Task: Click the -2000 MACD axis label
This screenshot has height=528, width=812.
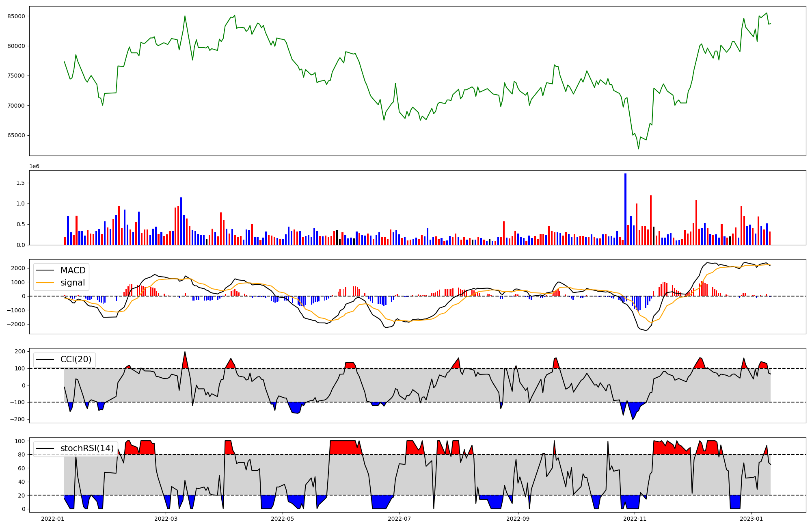Action: pos(15,325)
